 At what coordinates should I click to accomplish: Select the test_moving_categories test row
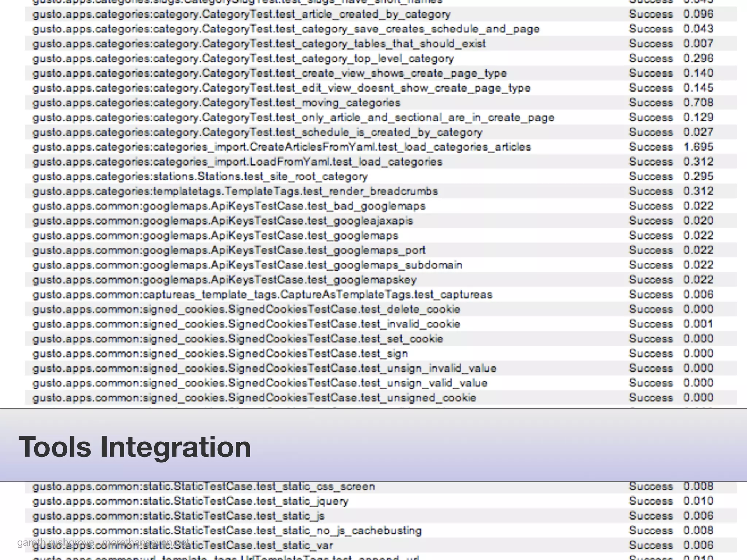point(216,103)
